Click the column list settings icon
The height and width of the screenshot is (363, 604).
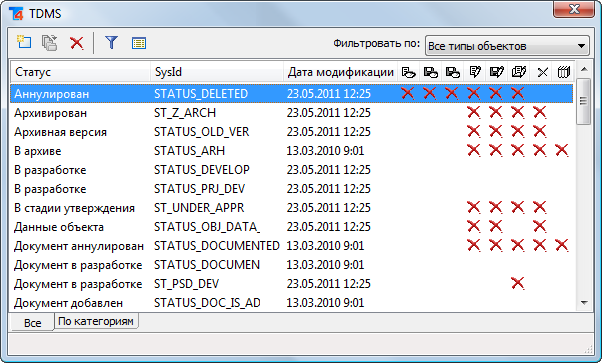click(139, 43)
